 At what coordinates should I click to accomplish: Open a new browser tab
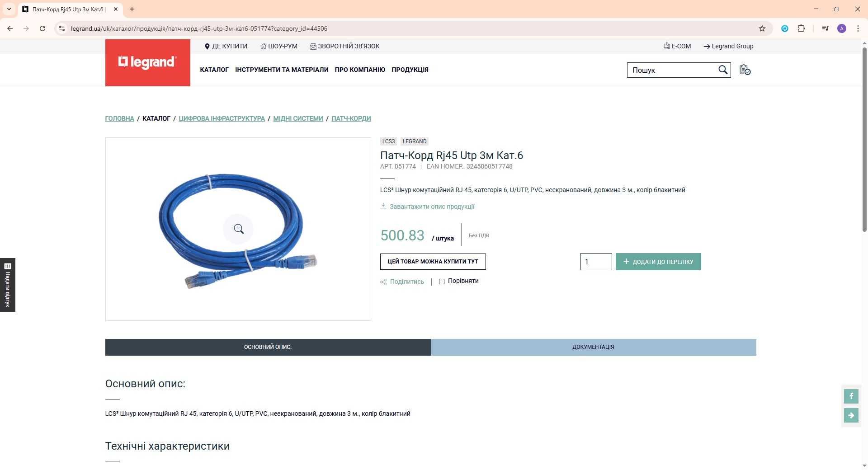point(132,9)
